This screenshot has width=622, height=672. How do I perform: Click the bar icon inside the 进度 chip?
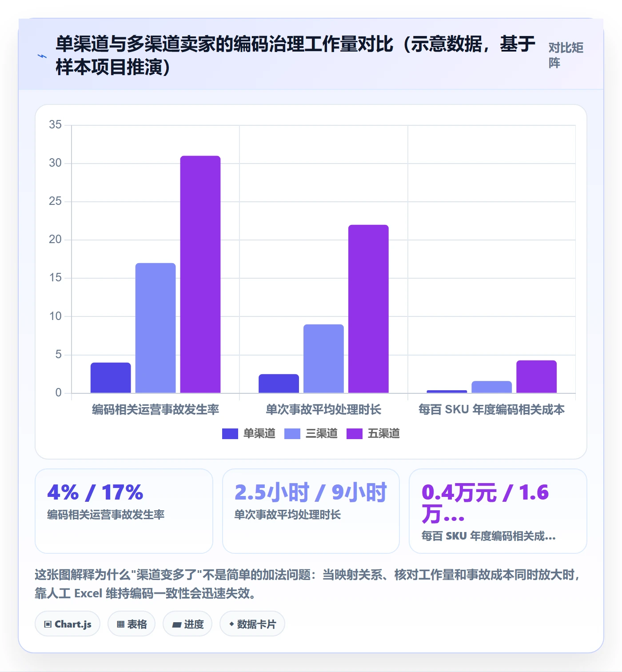(177, 625)
